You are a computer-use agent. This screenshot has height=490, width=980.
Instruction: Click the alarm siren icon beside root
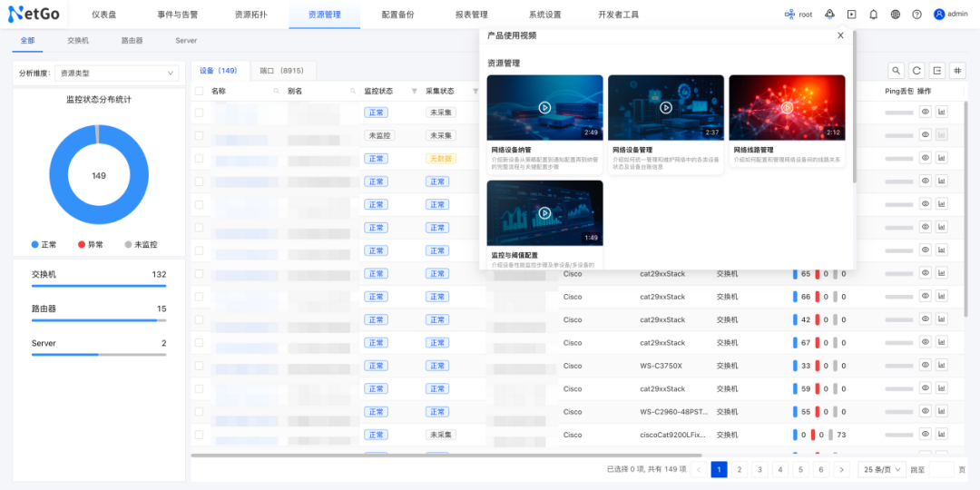click(830, 14)
